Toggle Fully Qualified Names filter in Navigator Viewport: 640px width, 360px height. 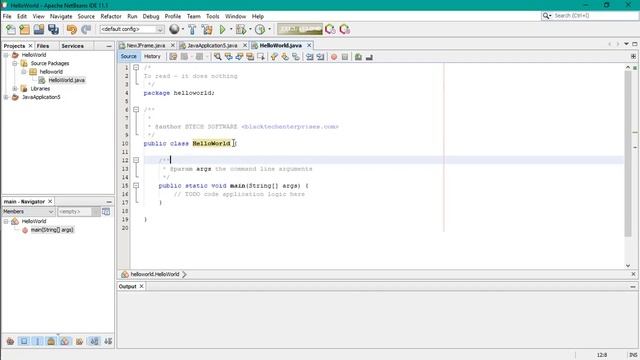[79, 341]
